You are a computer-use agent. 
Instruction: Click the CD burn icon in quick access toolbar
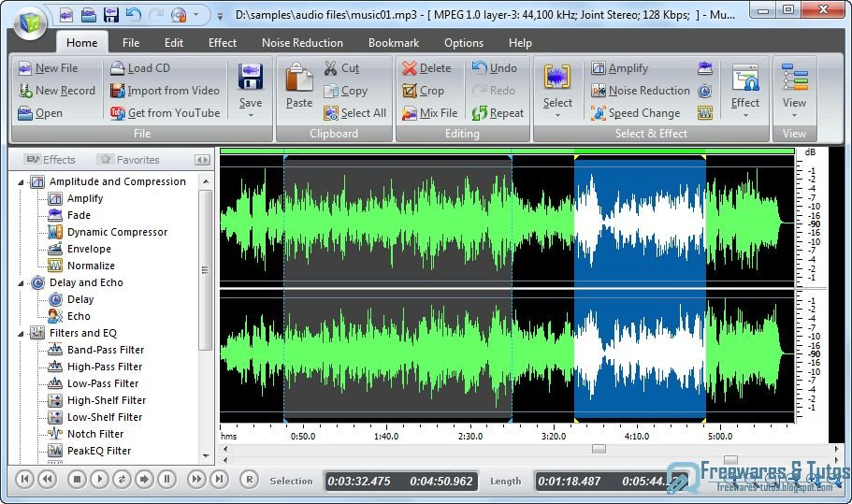click(x=179, y=15)
